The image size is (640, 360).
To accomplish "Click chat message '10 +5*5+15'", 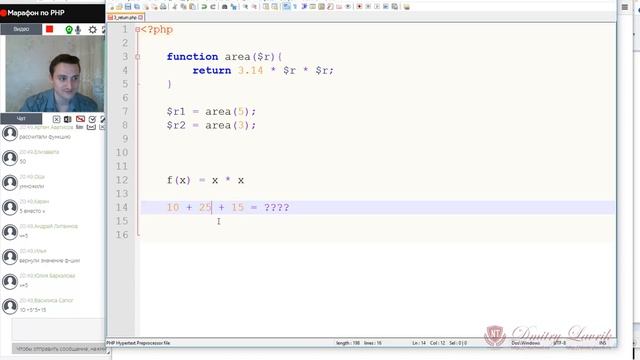I will pos(33,310).
